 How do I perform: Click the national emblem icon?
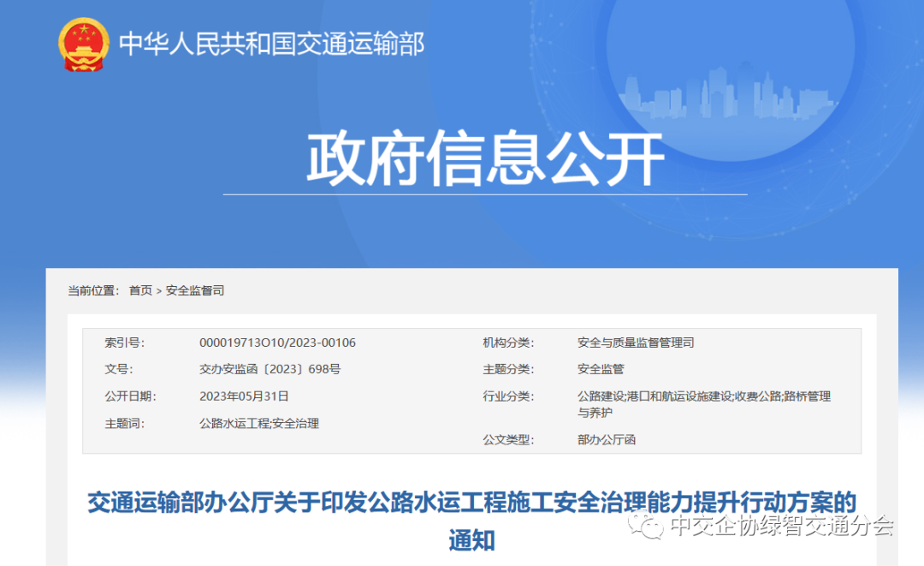(x=84, y=45)
